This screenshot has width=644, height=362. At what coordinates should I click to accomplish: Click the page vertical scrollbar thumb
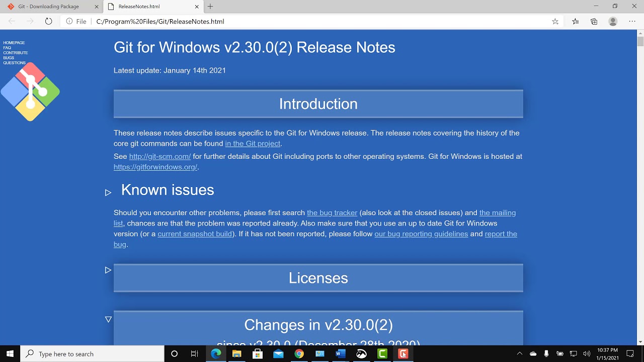(640, 41)
